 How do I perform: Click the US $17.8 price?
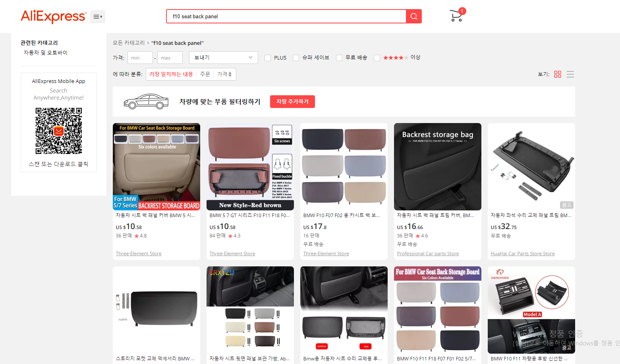[315, 227]
